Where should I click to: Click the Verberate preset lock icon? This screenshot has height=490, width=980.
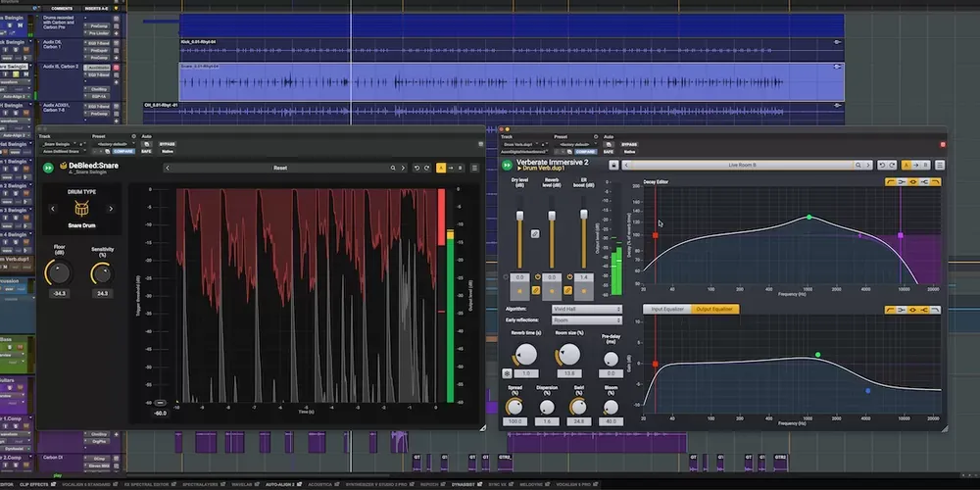613,165
